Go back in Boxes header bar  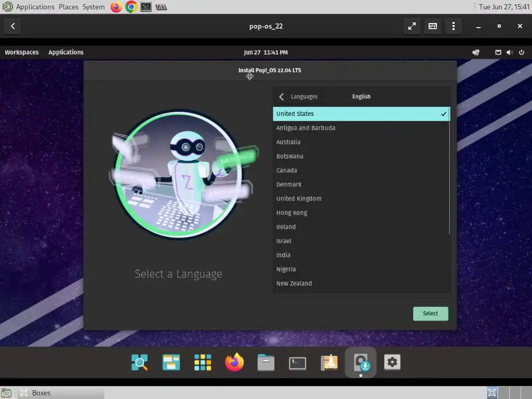point(12,26)
